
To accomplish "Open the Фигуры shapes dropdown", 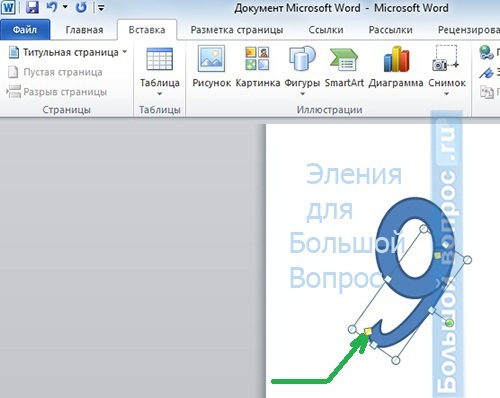I will (302, 94).
